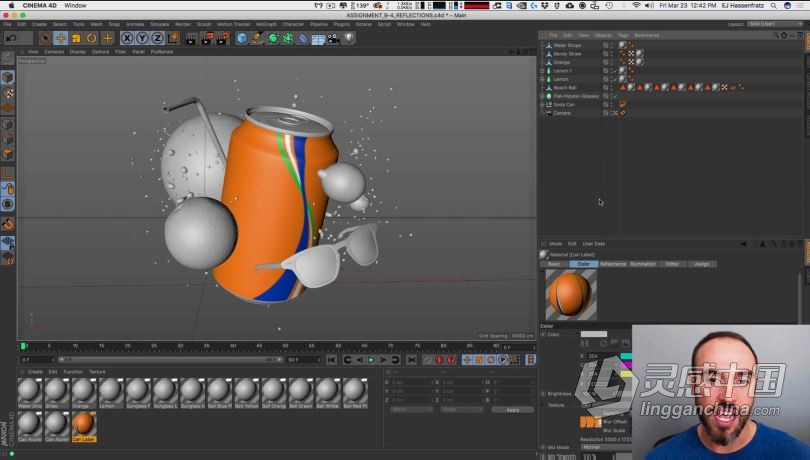This screenshot has width=810, height=460.
Task: Go to end of animation
Action: tap(411, 360)
